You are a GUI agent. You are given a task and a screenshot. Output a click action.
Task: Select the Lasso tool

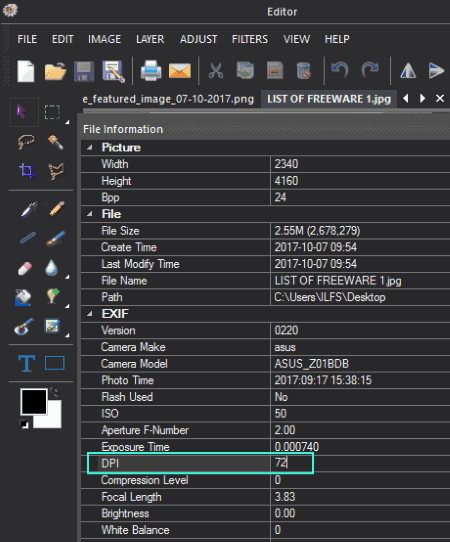(x=26, y=142)
